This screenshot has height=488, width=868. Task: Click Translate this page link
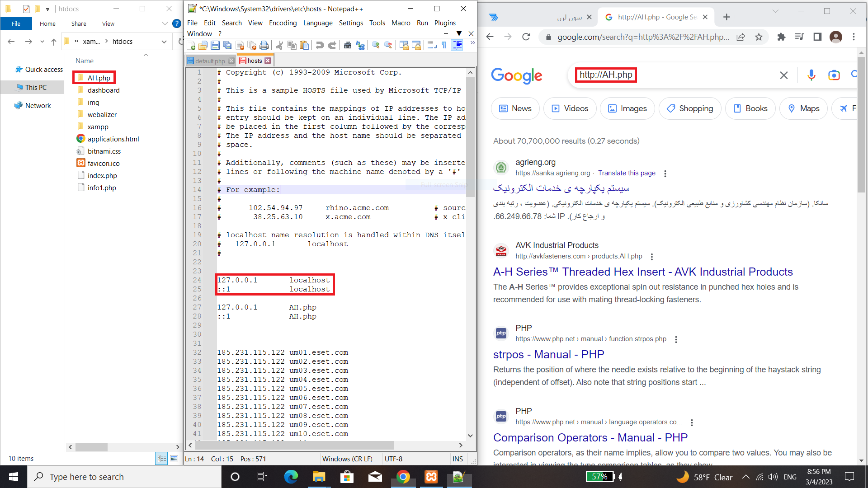627,173
